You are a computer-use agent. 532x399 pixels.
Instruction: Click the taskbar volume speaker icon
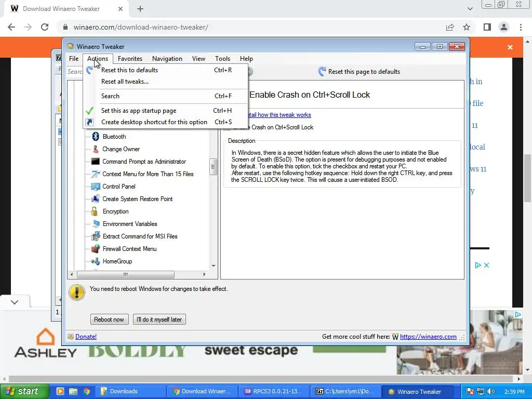coord(491,391)
